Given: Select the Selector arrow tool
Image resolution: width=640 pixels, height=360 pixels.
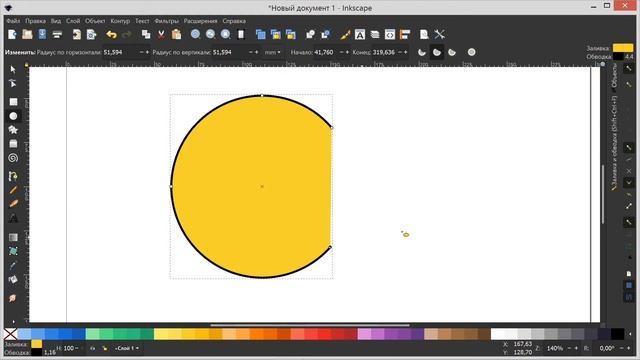Looking at the screenshot, I should tap(13, 69).
